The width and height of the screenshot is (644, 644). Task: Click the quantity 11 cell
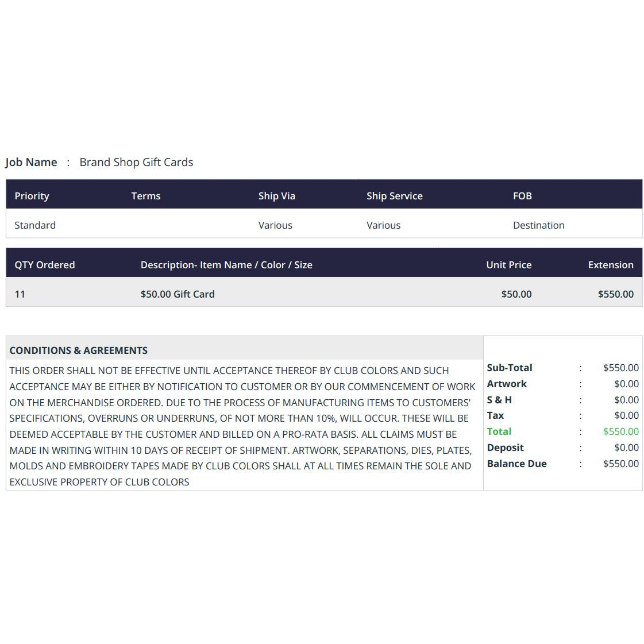[x=20, y=294]
